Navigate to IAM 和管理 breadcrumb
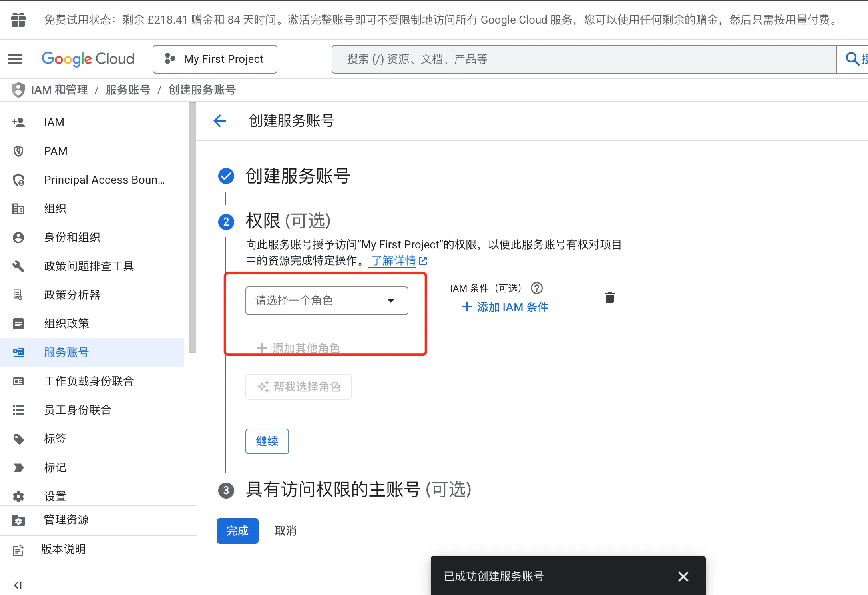The image size is (868, 595). click(x=59, y=90)
